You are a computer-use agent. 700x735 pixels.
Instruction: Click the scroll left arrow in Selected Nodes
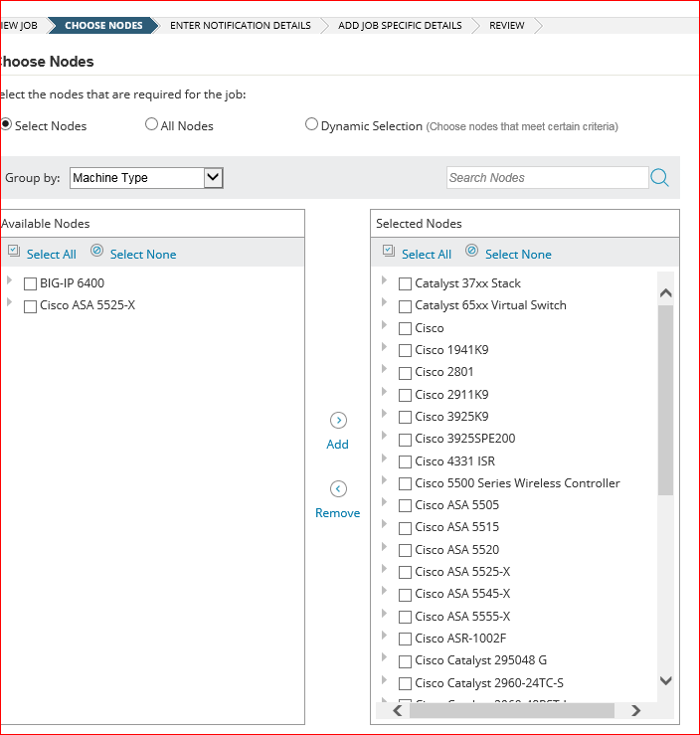(x=398, y=710)
